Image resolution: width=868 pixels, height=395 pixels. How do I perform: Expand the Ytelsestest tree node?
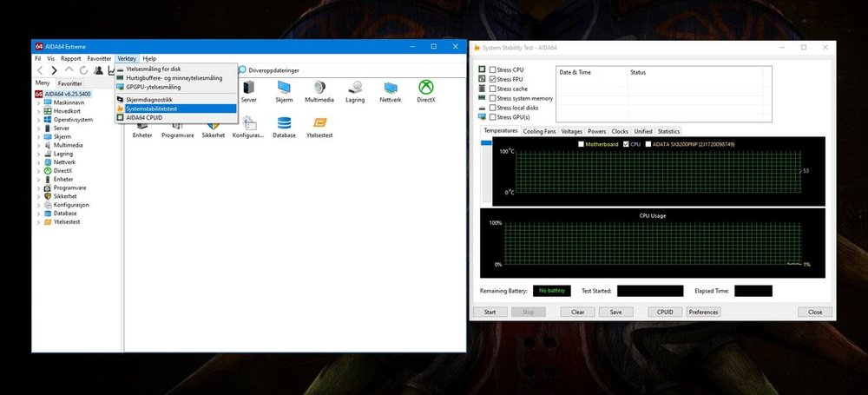coord(38,222)
